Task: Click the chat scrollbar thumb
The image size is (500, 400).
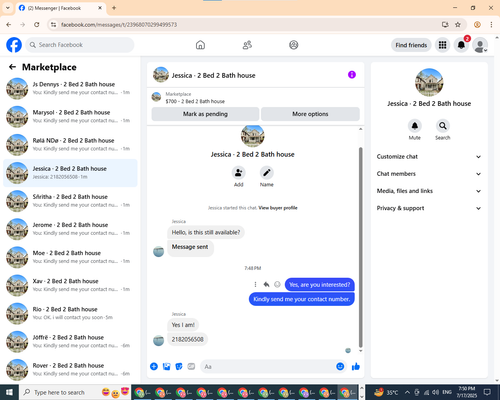Action: pyautogui.click(x=360, y=247)
